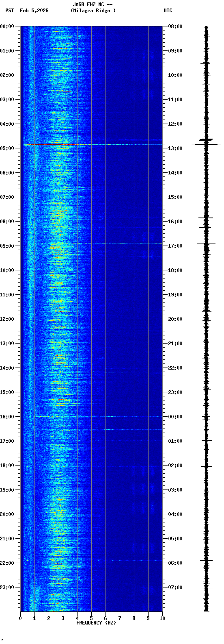Image resolution: width=224 pixels, height=644 pixels.
Task: Select the PST axis label 18:00
Action: pos(7,466)
